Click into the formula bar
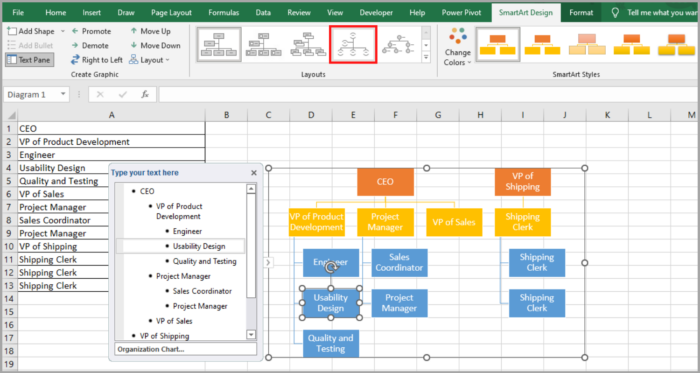The image size is (700, 373). tap(429, 95)
